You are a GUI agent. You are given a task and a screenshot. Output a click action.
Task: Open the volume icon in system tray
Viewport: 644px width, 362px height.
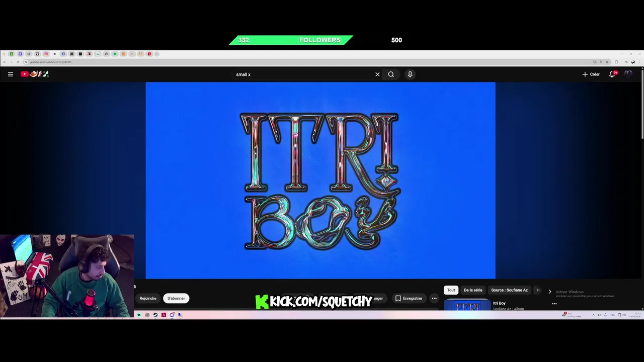coord(624,315)
